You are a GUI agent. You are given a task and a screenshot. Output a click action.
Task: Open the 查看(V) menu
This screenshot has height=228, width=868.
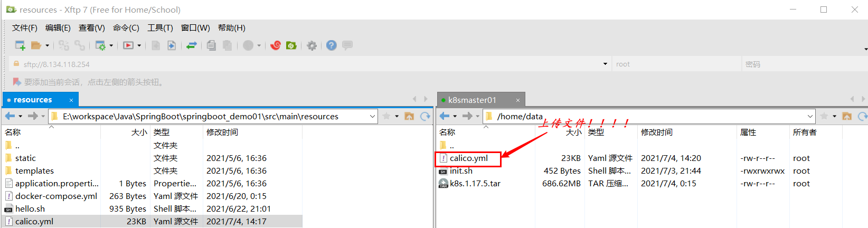[92, 27]
